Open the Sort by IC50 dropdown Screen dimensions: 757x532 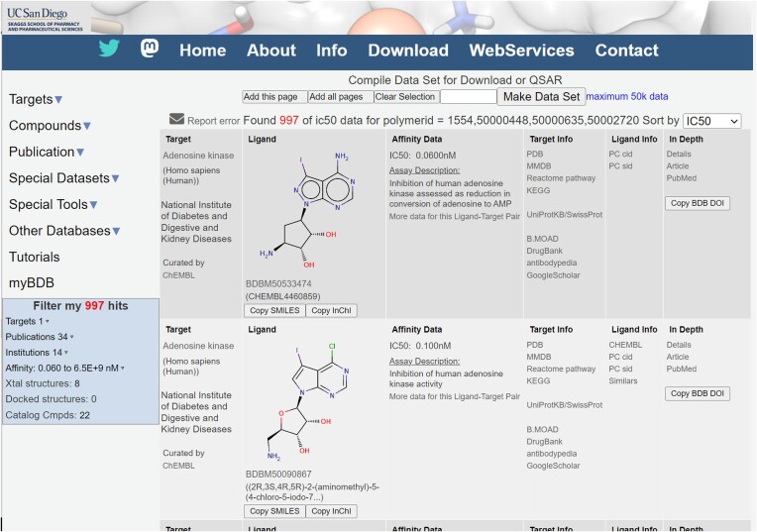coord(712,121)
